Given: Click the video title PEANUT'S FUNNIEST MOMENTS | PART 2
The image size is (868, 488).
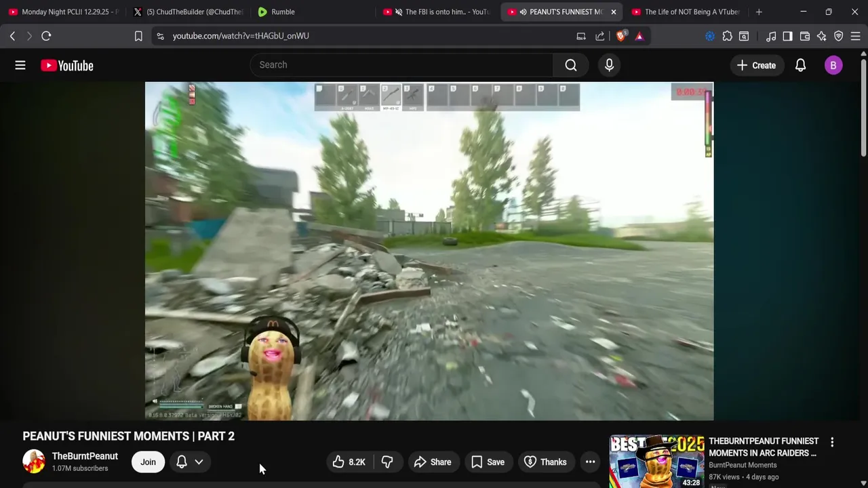Looking at the screenshot, I should point(129,436).
